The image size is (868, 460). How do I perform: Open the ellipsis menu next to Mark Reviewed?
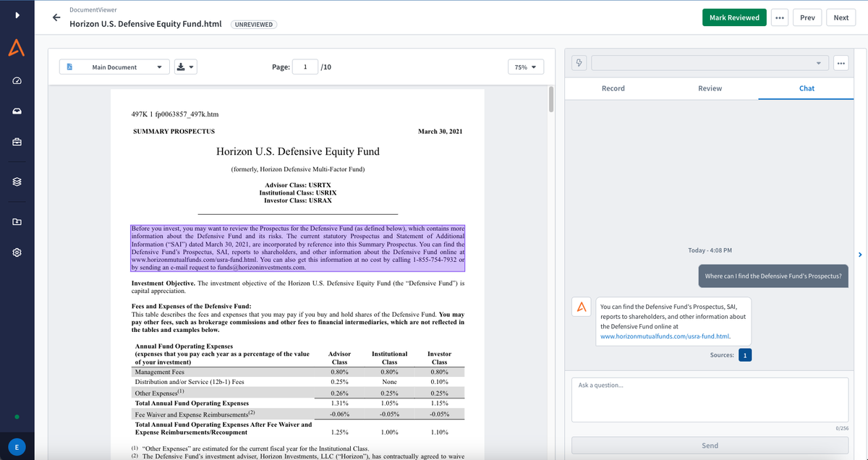tap(779, 17)
